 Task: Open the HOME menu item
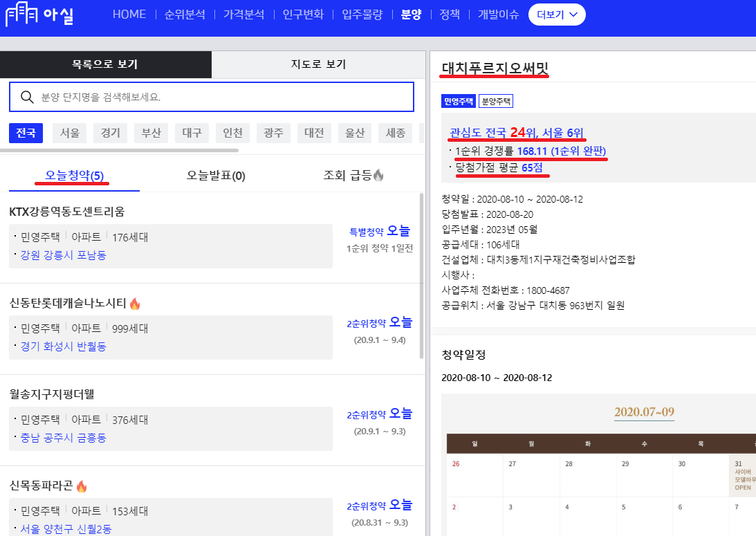(129, 15)
